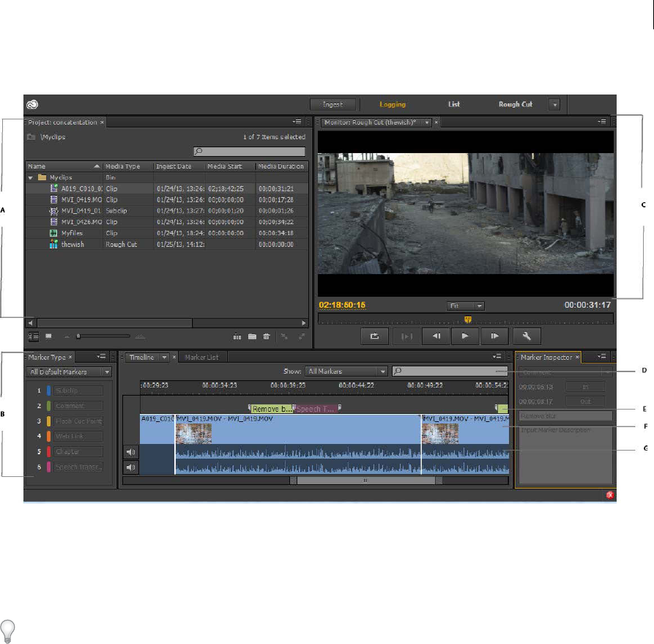Screen dimensions: 654x644
Task: Open the Marker List tab
Action: tap(202, 358)
